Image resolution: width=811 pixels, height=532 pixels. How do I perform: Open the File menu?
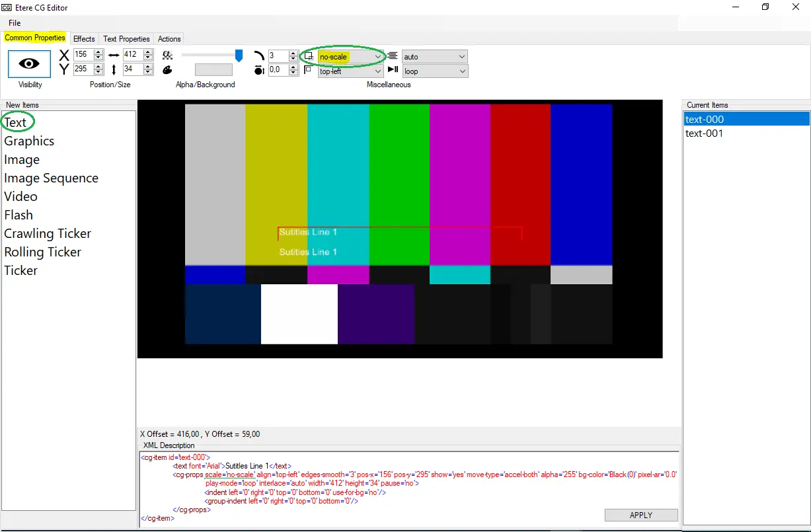point(15,23)
